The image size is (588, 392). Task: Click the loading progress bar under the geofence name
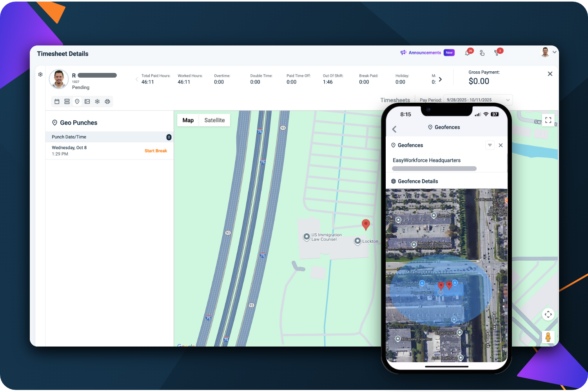(434, 168)
